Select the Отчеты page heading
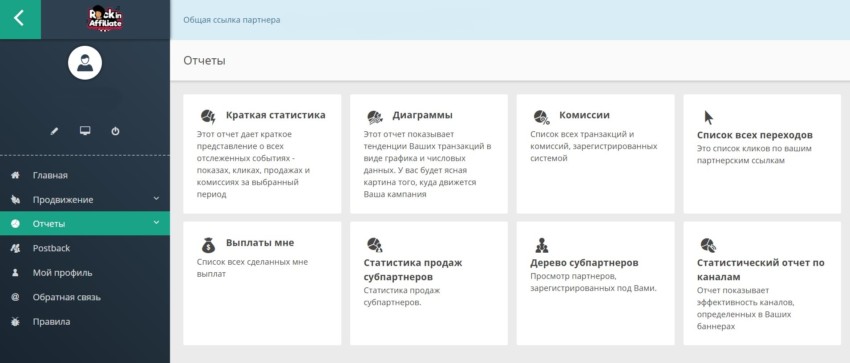Viewport: 850px width, 363px height. [x=204, y=61]
